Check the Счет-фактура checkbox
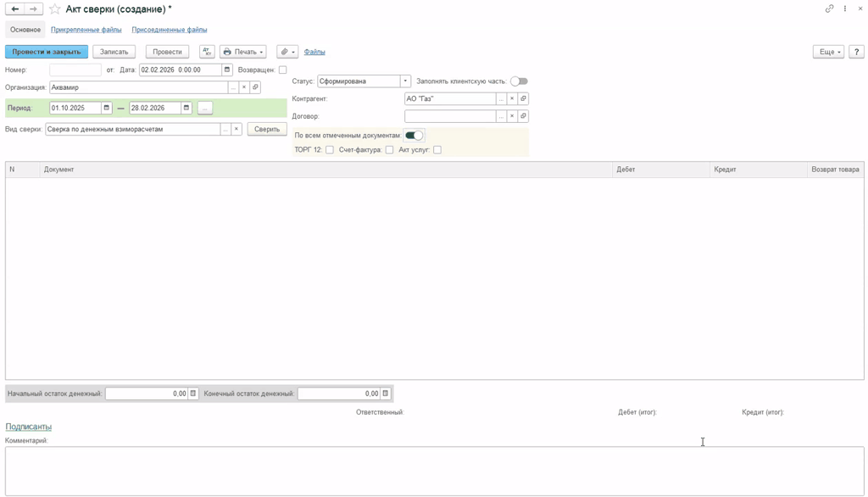 pos(389,150)
